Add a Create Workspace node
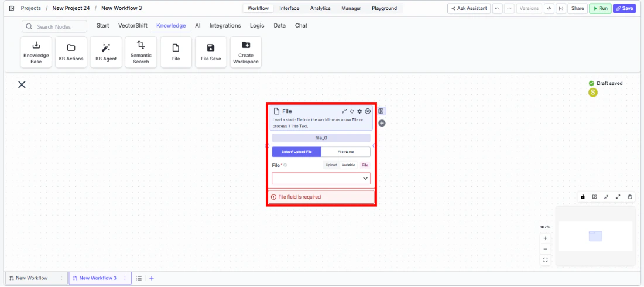 tap(246, 52)
